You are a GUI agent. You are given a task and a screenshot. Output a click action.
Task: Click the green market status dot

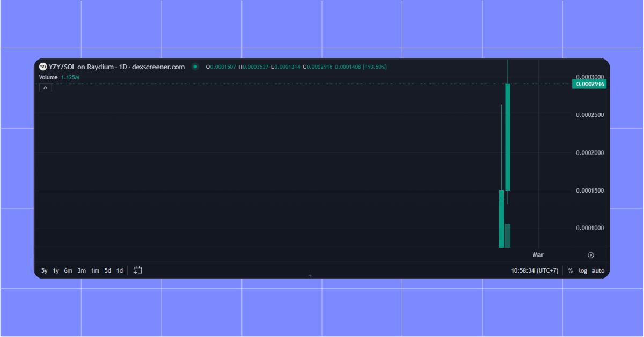195,67
